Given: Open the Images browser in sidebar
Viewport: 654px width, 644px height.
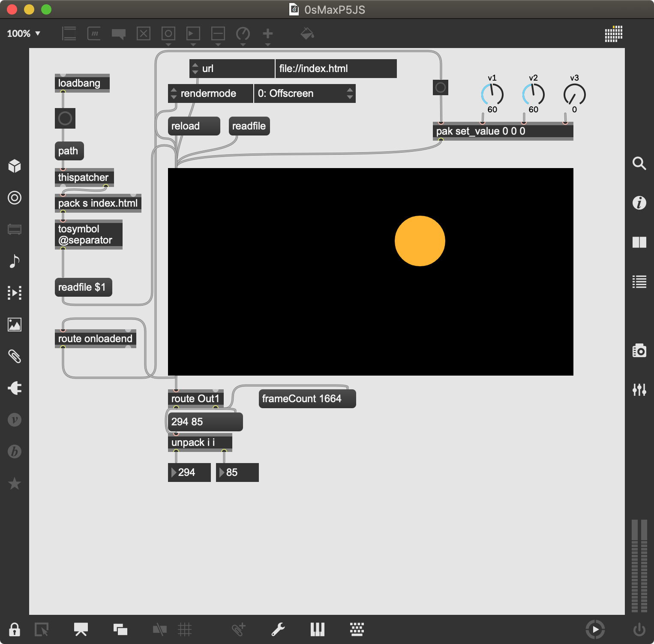Looking at the screenshot, I should [x=15, y=325].
